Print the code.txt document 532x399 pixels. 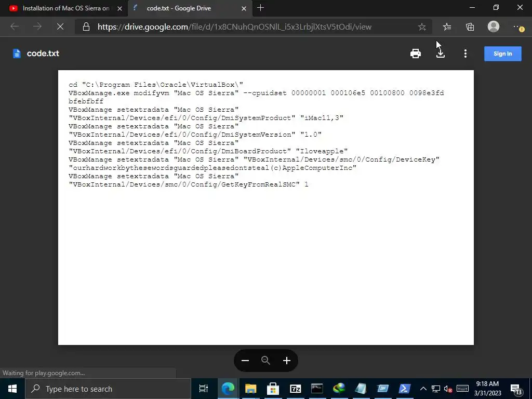point(415,54)
